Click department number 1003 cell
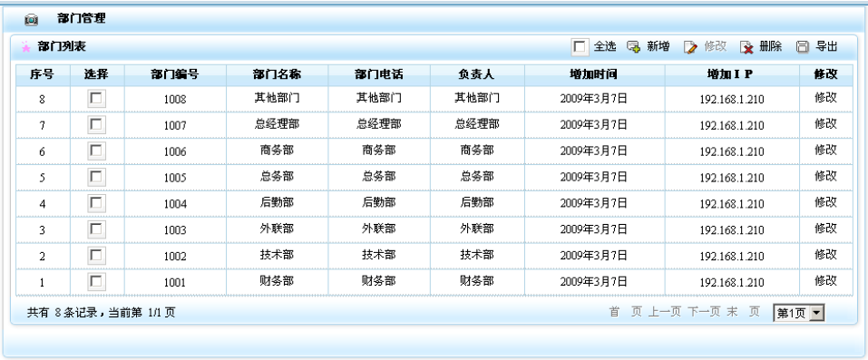 pos(175,230)
